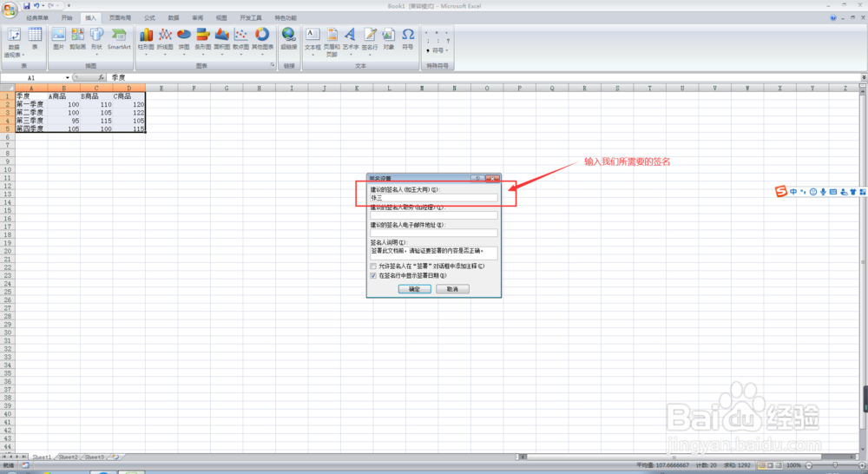Open the Sheet3 worksheet tab
Viewport: 868px width, 474px height.
click(x=94, y=457)
